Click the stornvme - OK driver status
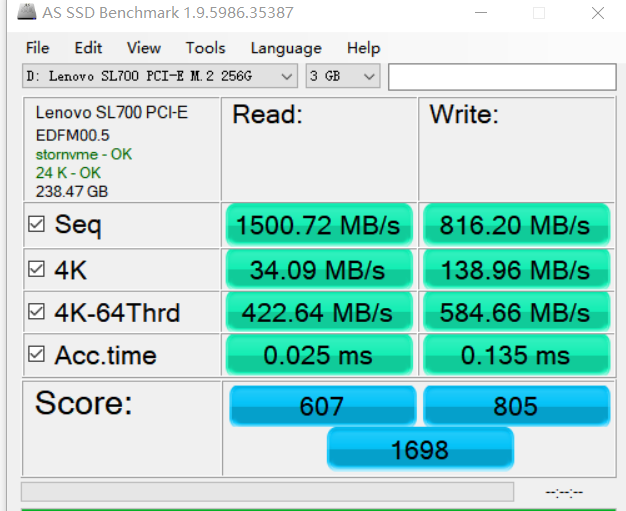The width and height of the screenshot is (626, 511). [x=83, y=154]
